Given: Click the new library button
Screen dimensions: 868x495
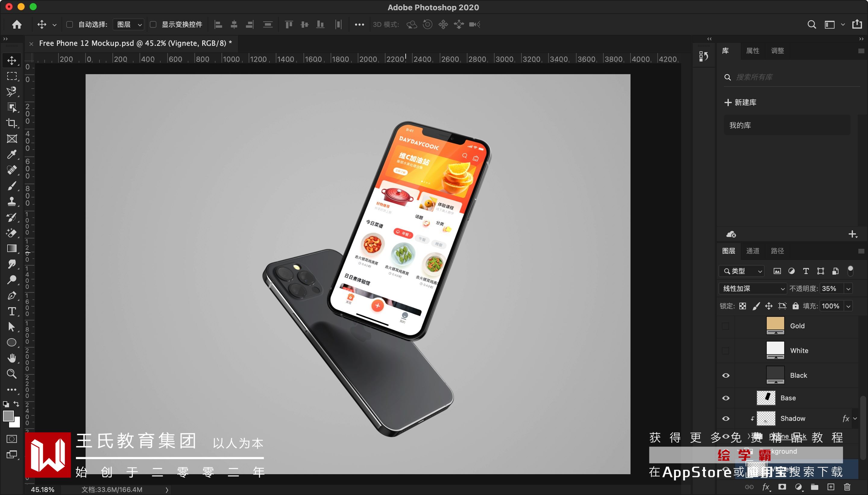Looking at the screenshot, I should (740, 102).
